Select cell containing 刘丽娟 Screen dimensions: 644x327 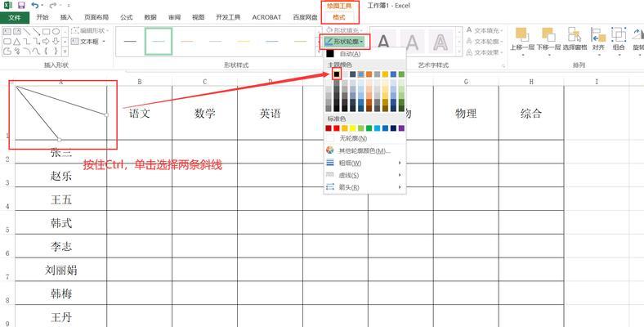61,270
